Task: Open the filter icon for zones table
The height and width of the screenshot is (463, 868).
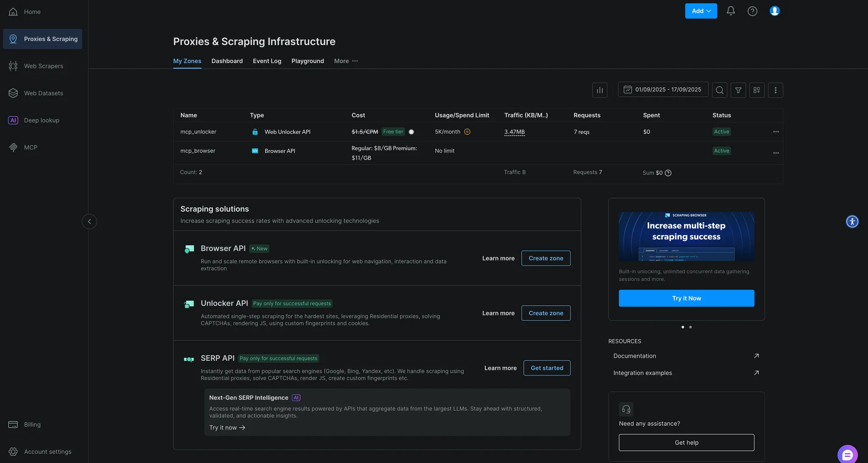Action: [x=738, y=90]
